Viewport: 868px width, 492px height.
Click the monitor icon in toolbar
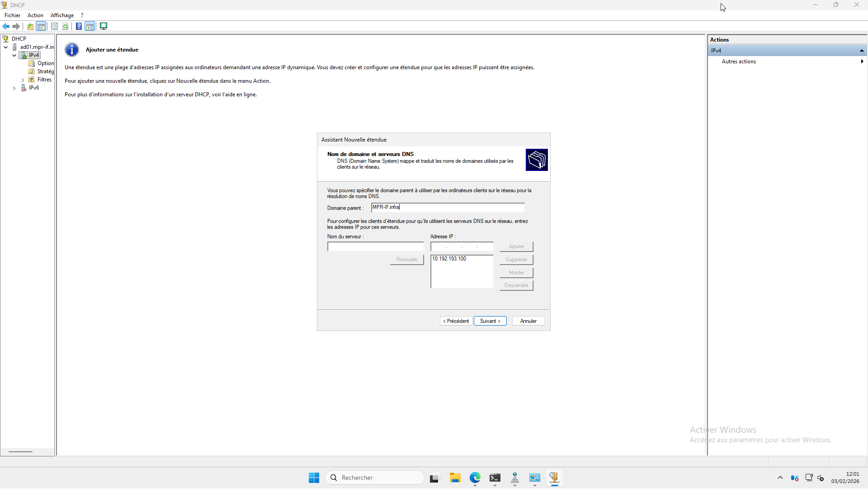(x=104, y=26)
